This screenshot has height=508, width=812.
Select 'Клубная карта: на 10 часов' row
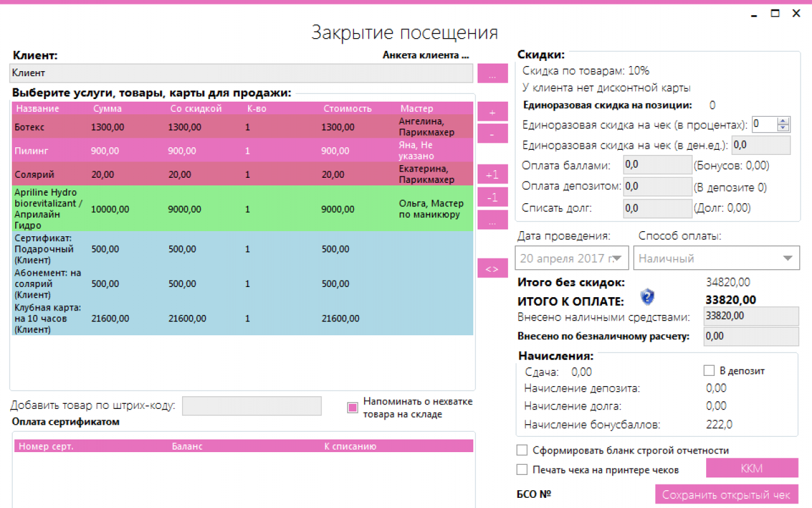tap(243, 318)
